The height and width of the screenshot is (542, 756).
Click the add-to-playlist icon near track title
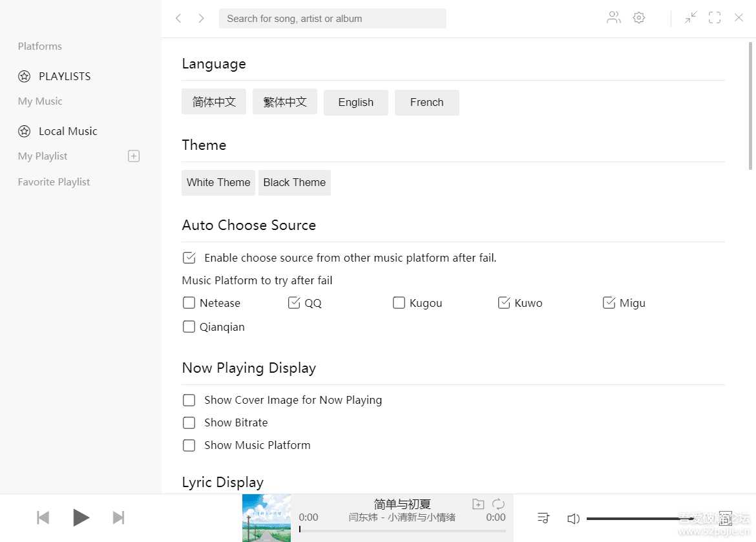point(478,503)
